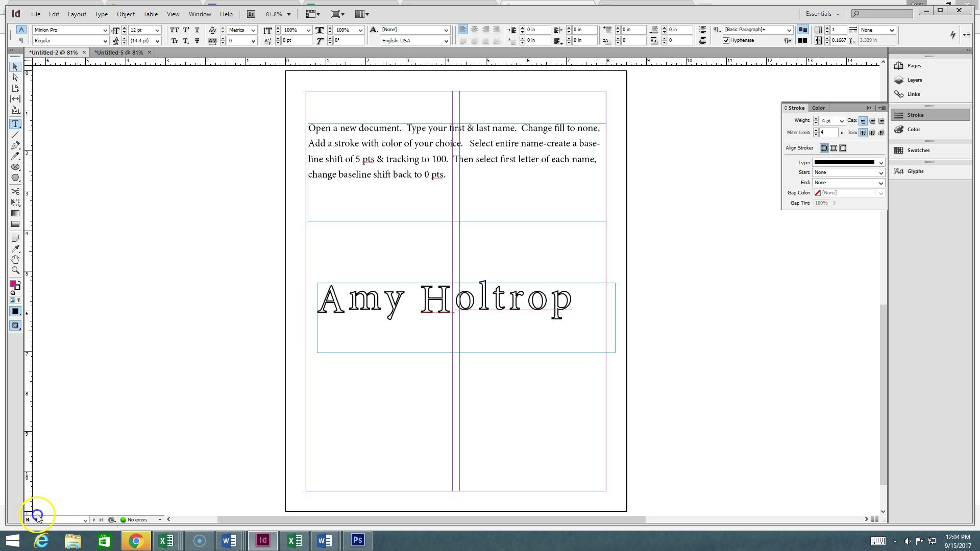The height and width of the screenshot is (551, 980).
Task: Switch to the Untitled-5 document tab
Action: coord(118,53)
